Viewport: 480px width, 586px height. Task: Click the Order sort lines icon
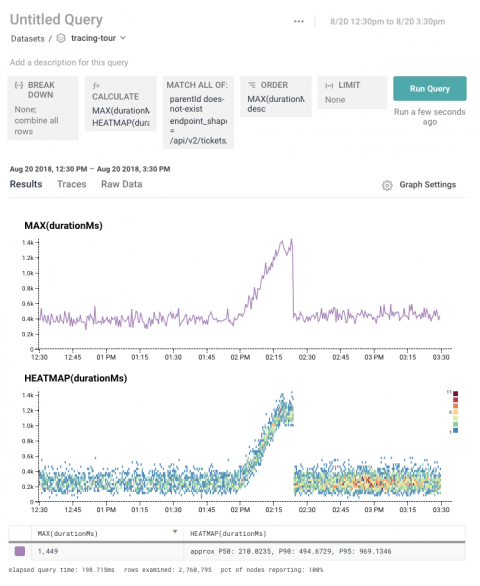[252, 85]
